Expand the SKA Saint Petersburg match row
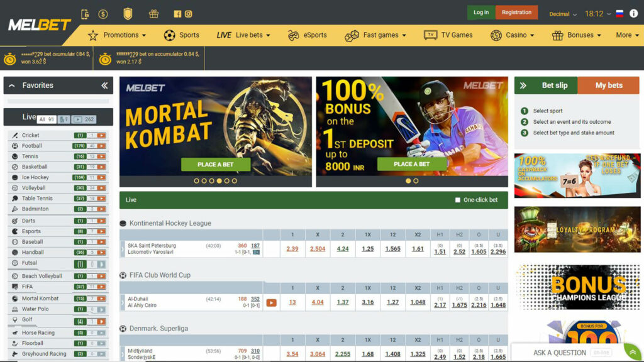Screen dimensions: 644x362 (x=123, y=249)
